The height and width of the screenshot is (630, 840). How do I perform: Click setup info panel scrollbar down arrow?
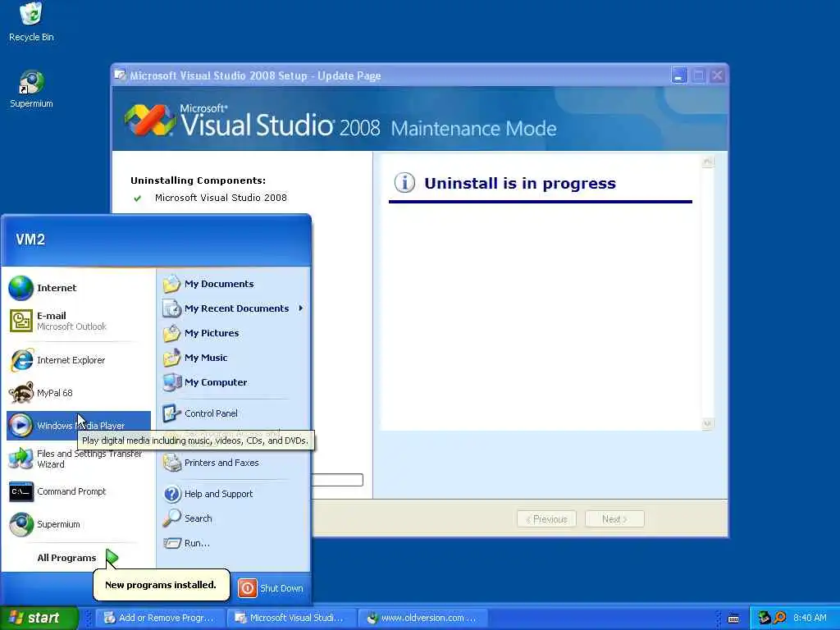pos(708,424)
